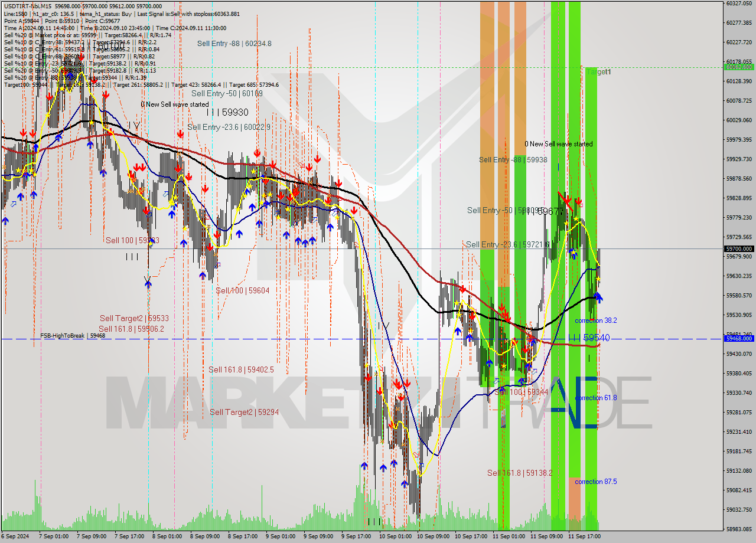The image size is (756, 543).
Task: Click the 59032.750 price scale value
Action: [x=739, y=509]
